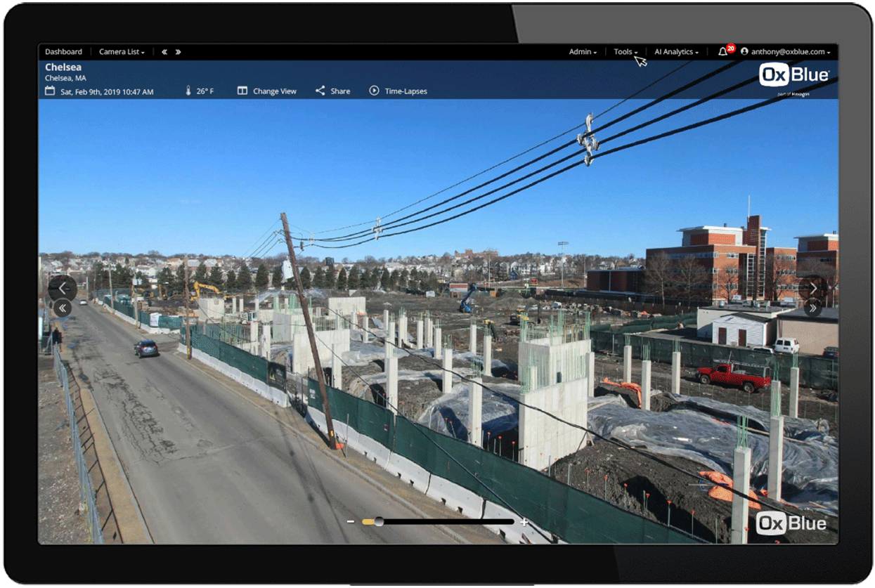This screenshot has width=875, height=588.
Task: Open the Camera List dropdown
Action: [119, 51]
